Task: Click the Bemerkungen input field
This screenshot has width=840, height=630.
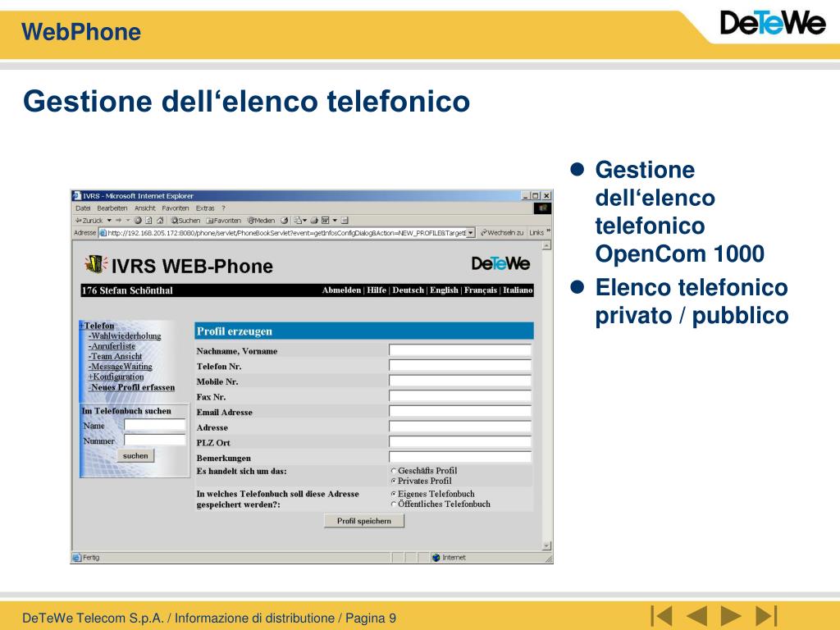Action: click(459, 457)
